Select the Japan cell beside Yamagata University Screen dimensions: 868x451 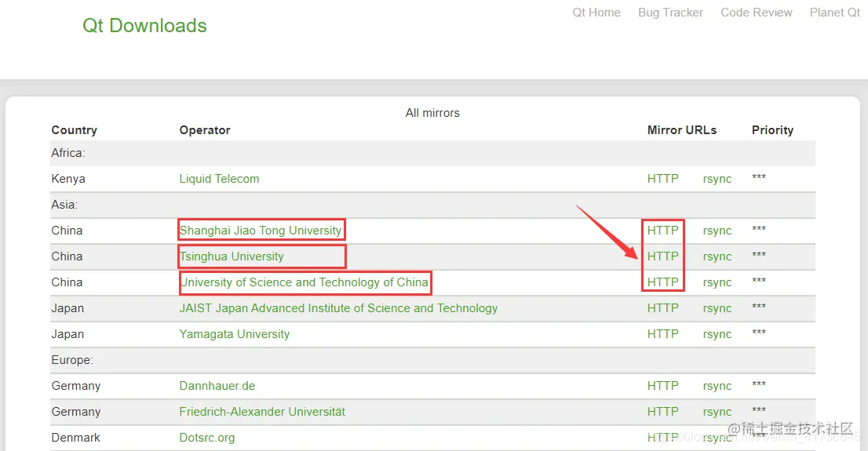point(67,334)
